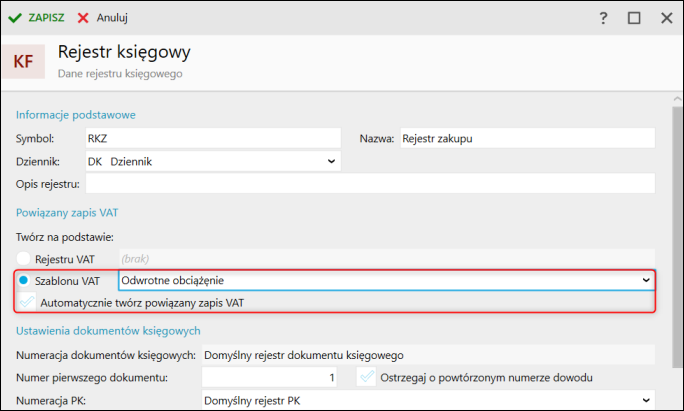This screenshot has height=411, width=684.
Task: Open help with the question mark icon
Action: [603, 18]
